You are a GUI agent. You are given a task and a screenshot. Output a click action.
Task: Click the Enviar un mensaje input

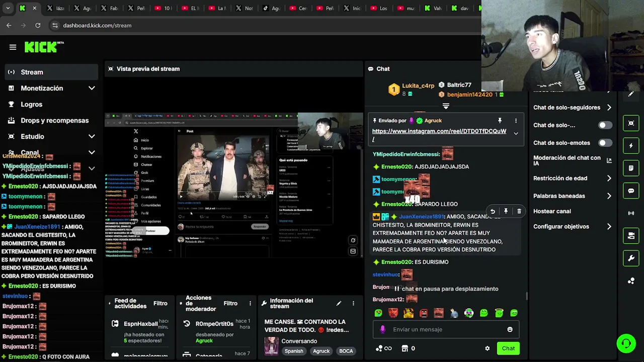(x=446, y=329)
